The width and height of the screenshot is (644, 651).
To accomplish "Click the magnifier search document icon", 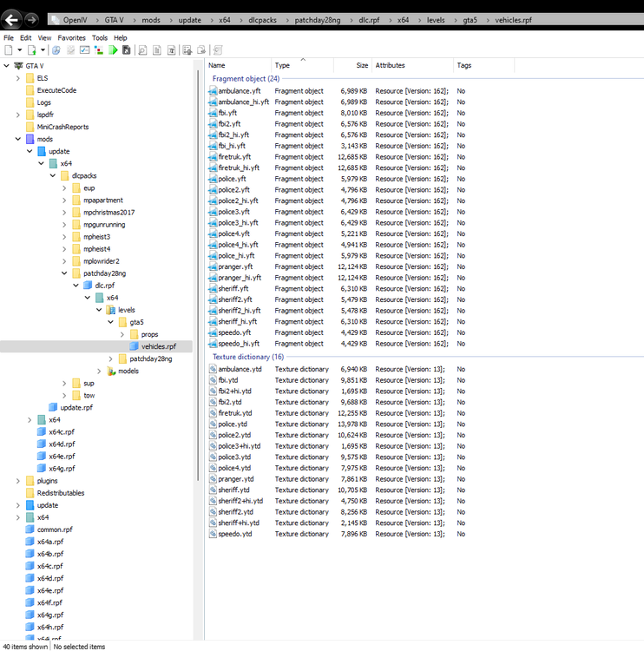I will pyautogui.click(x=142, y=50).
